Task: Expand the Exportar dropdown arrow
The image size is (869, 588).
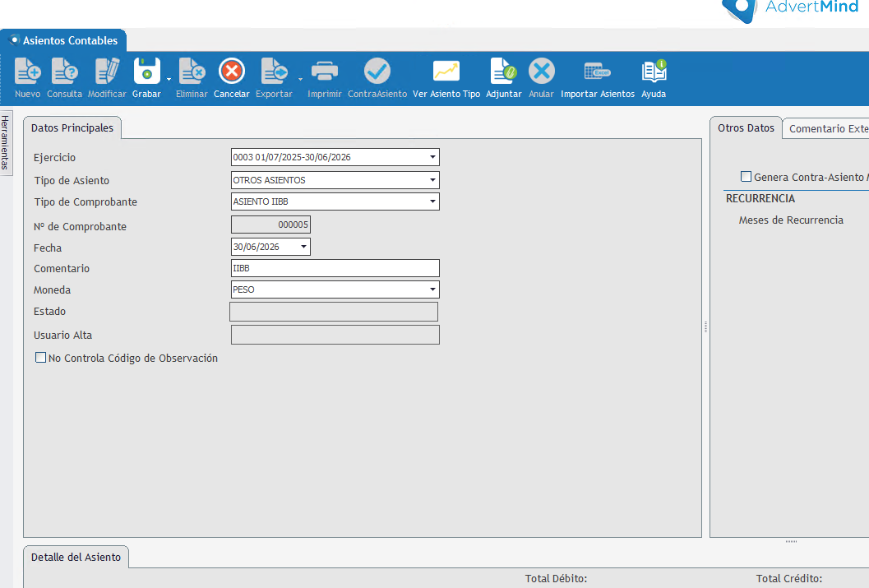Action: pos(300,79)
